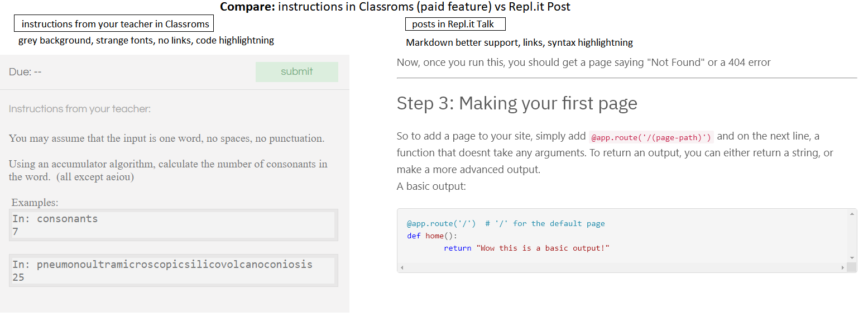Click the inline code @app.route('/(page-path)')
This screenshot has height=326, width=868.
click(x=651, y=137)
